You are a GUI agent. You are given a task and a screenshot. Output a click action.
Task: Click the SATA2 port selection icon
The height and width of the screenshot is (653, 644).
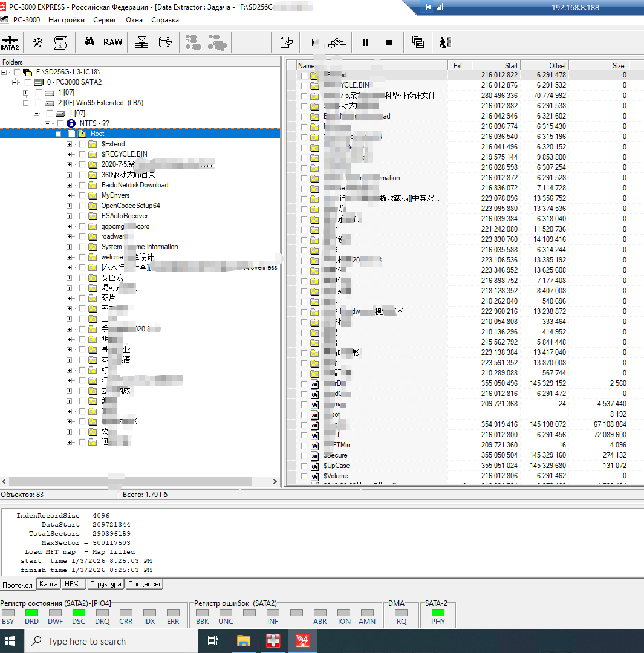10,42
